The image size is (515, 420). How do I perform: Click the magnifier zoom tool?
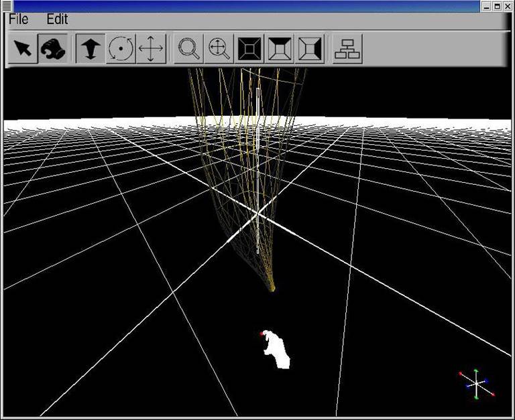(189, 48)
